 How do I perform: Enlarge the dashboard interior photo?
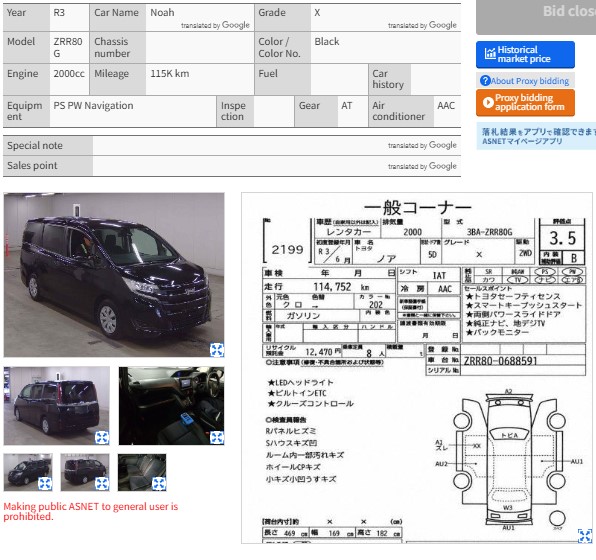point(217,438)
